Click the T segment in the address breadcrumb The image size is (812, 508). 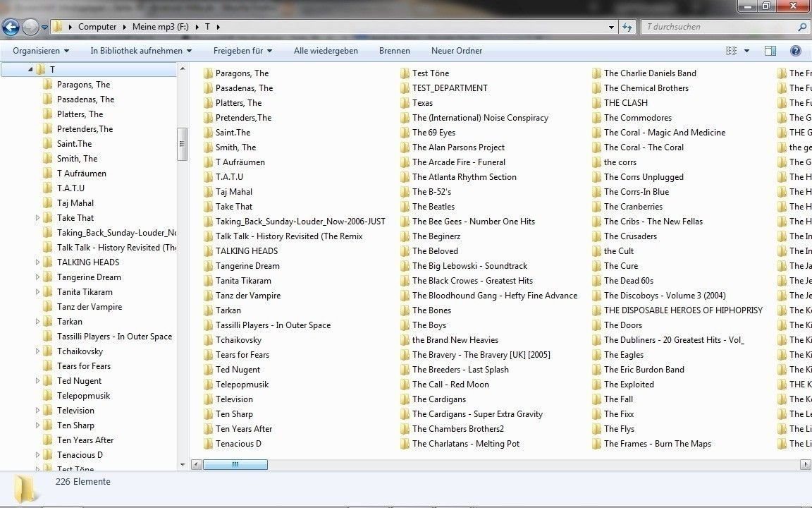click(x=207, y=27)
